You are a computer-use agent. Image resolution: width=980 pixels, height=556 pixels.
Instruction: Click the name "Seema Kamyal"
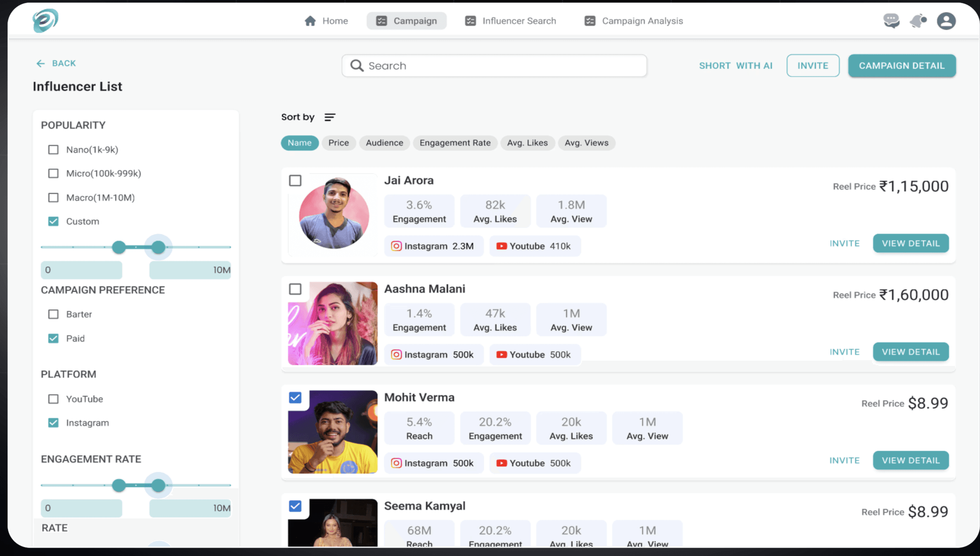click(425, 506)
